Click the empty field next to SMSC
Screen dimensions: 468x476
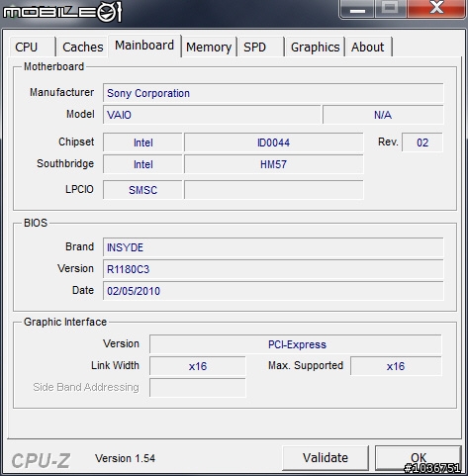pos(274,190)
